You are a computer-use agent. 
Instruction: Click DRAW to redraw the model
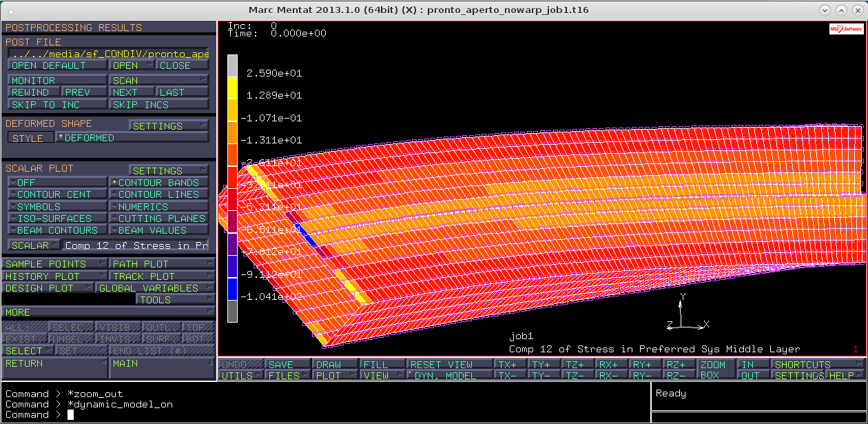pyautogui.click(x=336, y=364)
